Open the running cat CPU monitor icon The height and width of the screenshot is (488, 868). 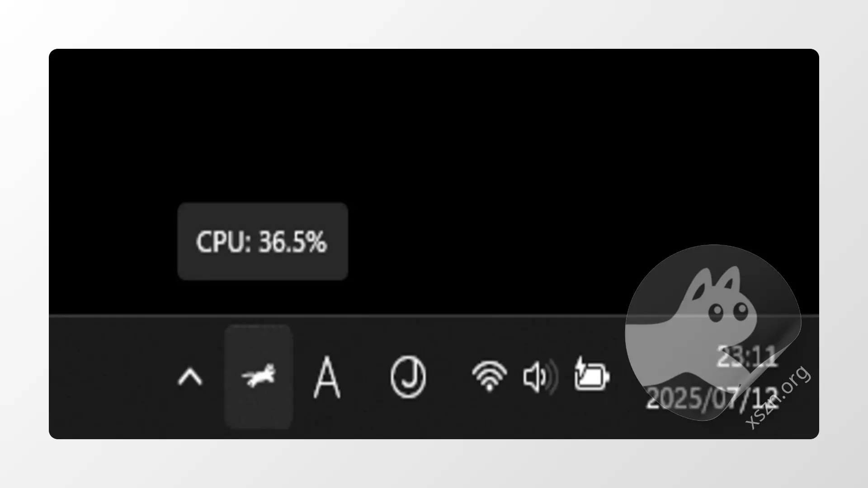click(x=259, y=376)
